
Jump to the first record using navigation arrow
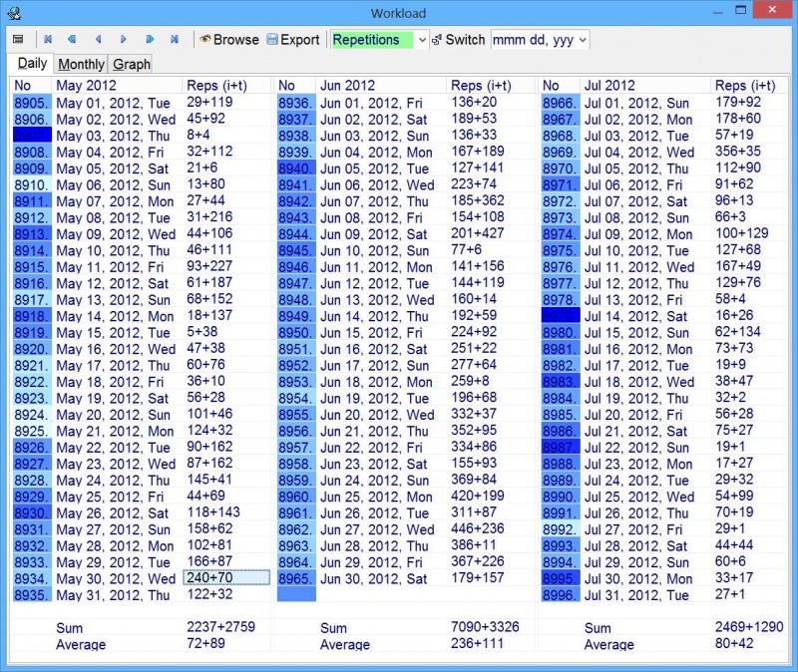(x=47, y=40)
